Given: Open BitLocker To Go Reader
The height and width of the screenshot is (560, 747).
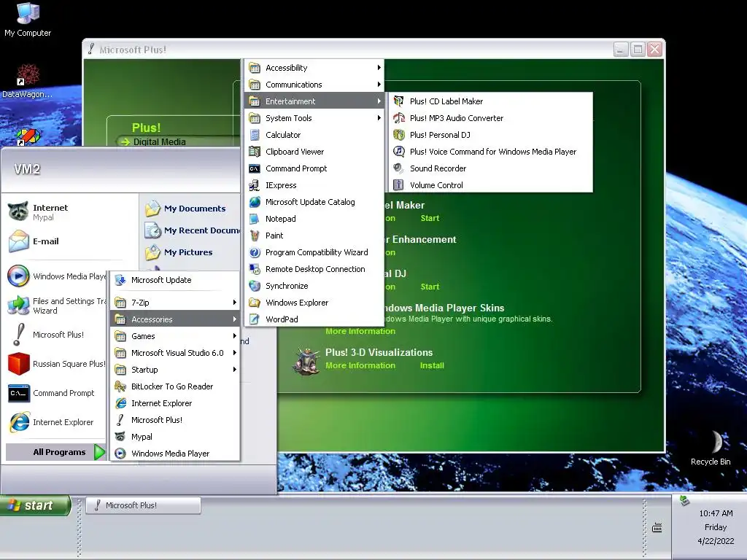Looking at the screenshot, I should pos(175,386).
